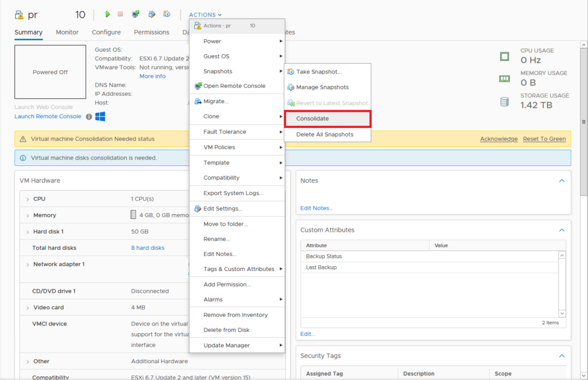Power on the VM using the green play icon
Screen dimensions: 588x380
click(x=109, y=14)
